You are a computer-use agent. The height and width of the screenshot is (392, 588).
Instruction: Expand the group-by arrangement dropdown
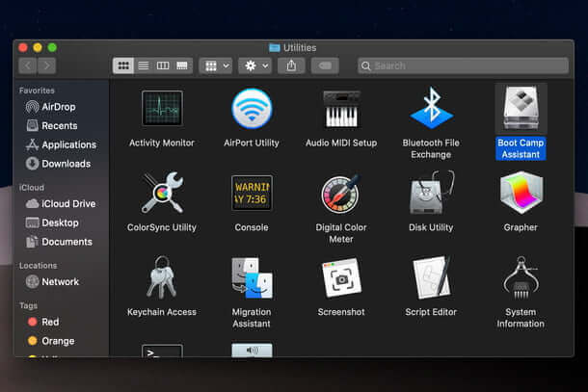coord(215,65)
